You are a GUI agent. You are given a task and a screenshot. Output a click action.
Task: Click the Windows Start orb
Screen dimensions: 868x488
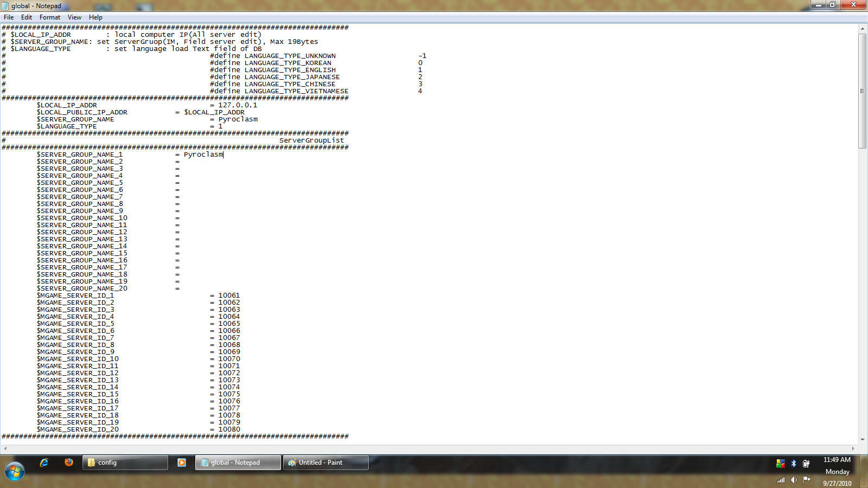point(15,471)
